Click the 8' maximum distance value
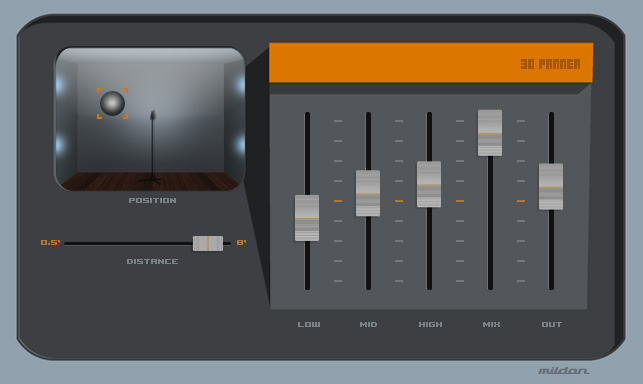This screenshot has width=643, height=384. pos(241,242)
